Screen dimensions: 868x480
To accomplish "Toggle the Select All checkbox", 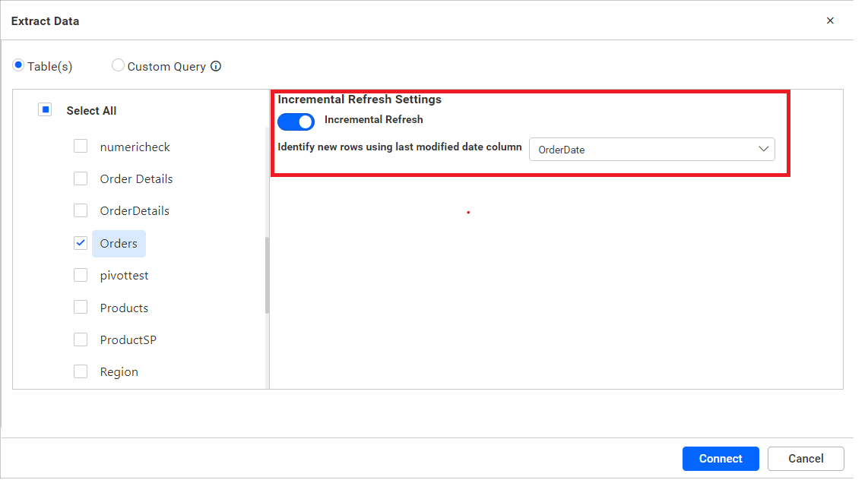I will [46, 110].
